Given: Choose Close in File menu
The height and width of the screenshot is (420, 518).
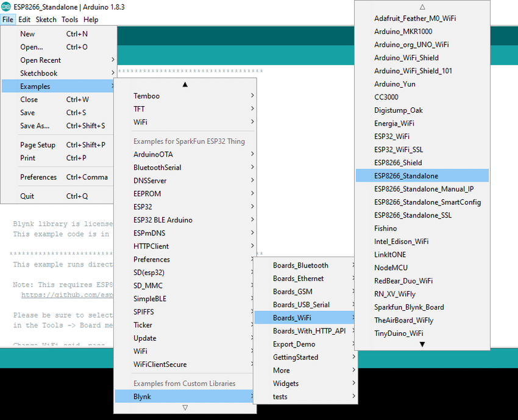Looking at the screenshot, I should 58,99.
